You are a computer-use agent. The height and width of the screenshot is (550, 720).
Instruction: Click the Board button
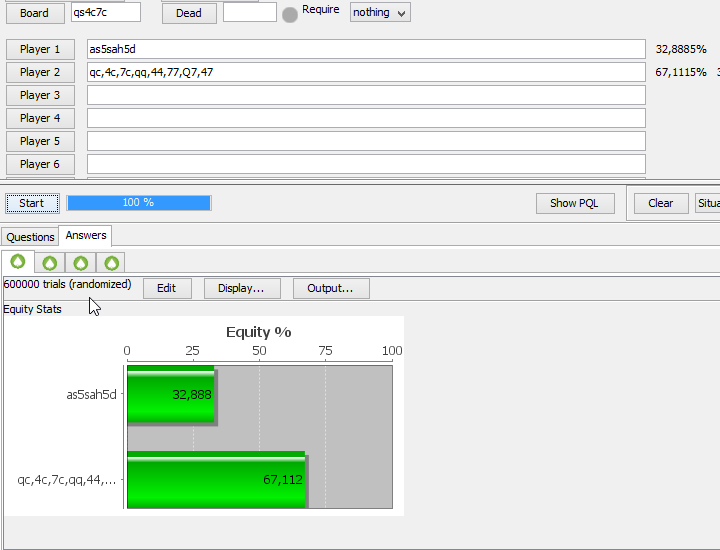point(35,13)
